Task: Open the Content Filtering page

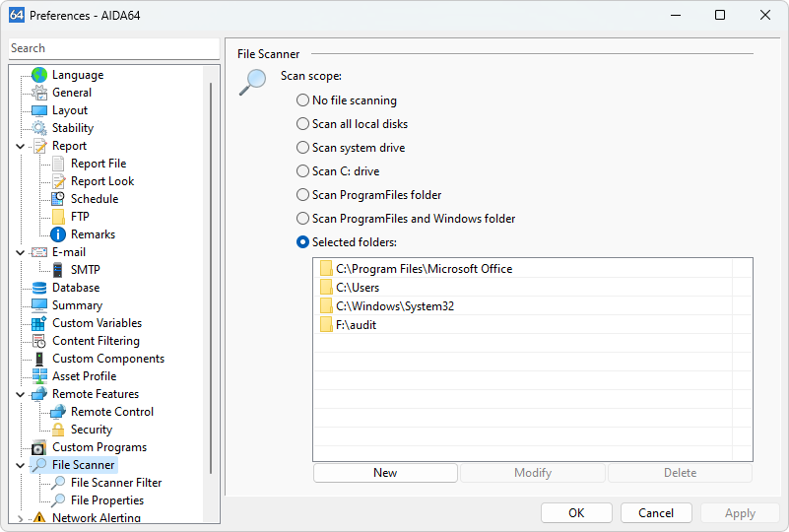Action: (96, 341)
